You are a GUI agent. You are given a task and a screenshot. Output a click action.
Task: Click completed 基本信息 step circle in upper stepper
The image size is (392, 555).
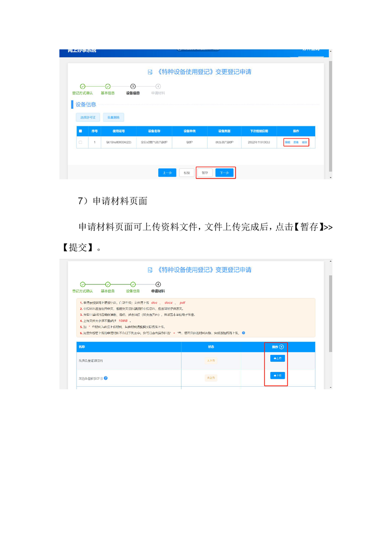(108, 87)
